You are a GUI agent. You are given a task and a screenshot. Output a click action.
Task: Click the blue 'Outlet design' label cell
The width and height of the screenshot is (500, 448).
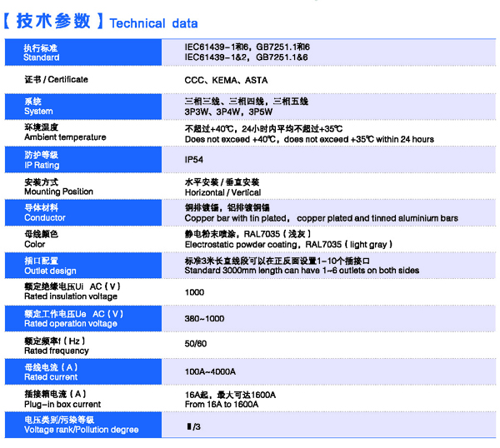92,266
